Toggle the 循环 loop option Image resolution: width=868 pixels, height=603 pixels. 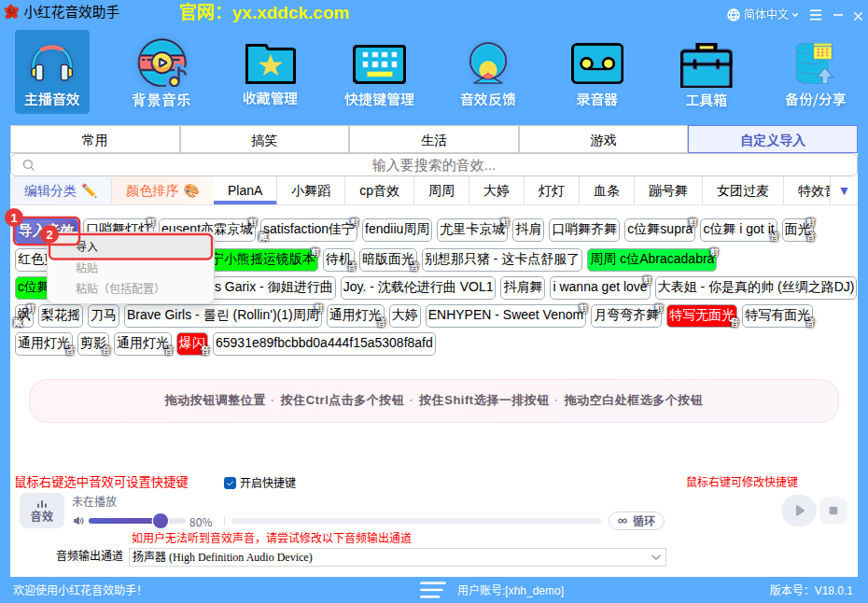(x=636, y=521)
